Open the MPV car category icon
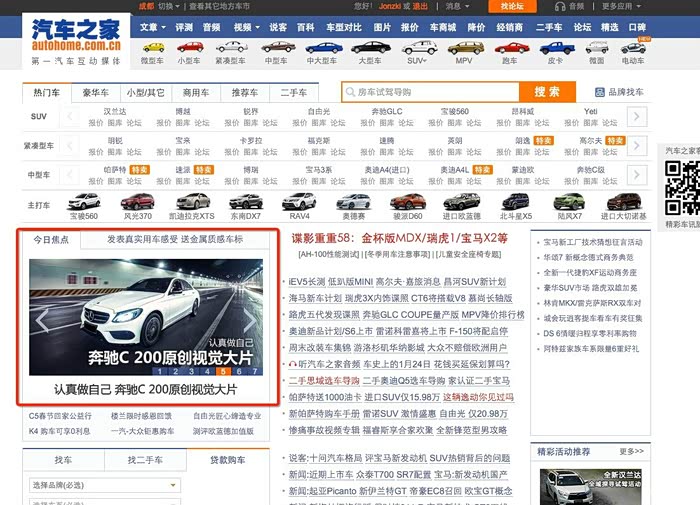Image resolution: width=700 pixels, height=505 pixels. (465, 47)
